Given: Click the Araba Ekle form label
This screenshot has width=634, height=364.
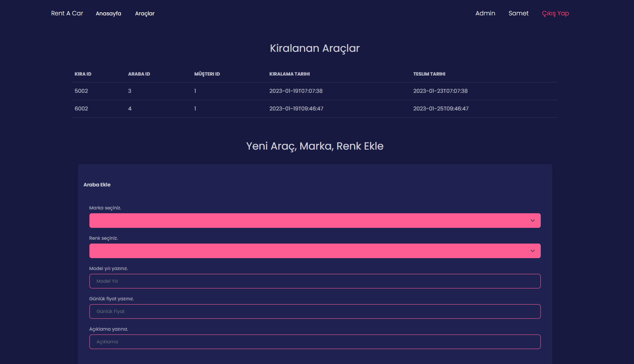Looking at the screenshot, I should (97, 184).
